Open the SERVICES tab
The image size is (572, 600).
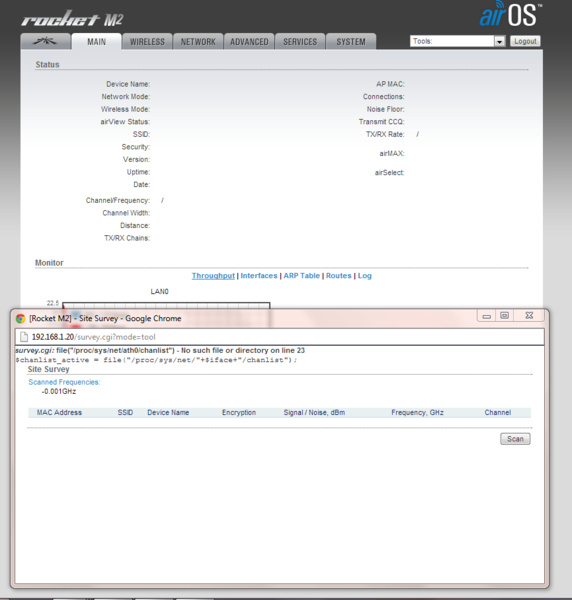click(300, 42)
